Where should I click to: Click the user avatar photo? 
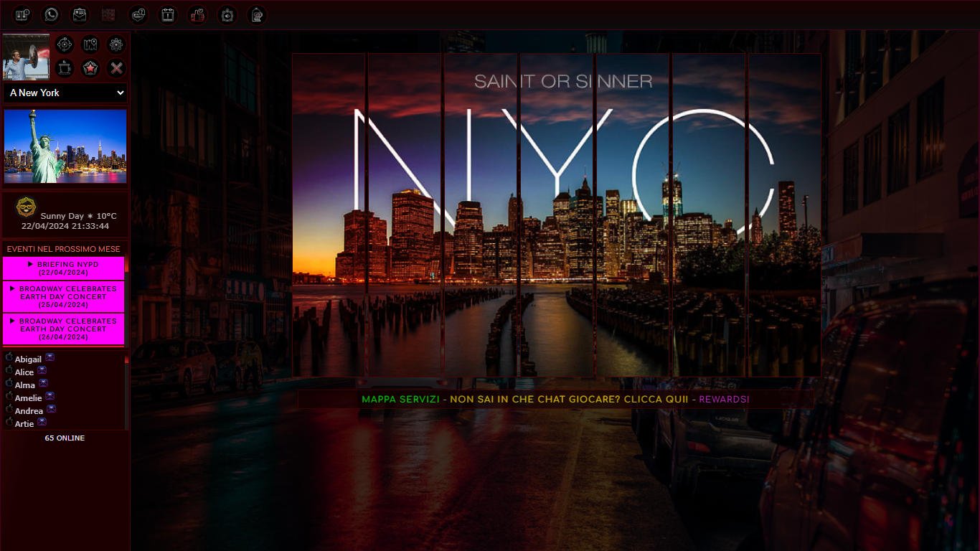(x=27, y=57)
